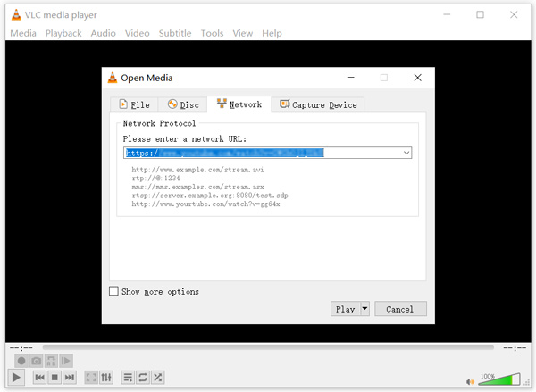Click the Stop playback button
536x392 pixels.
54,378
